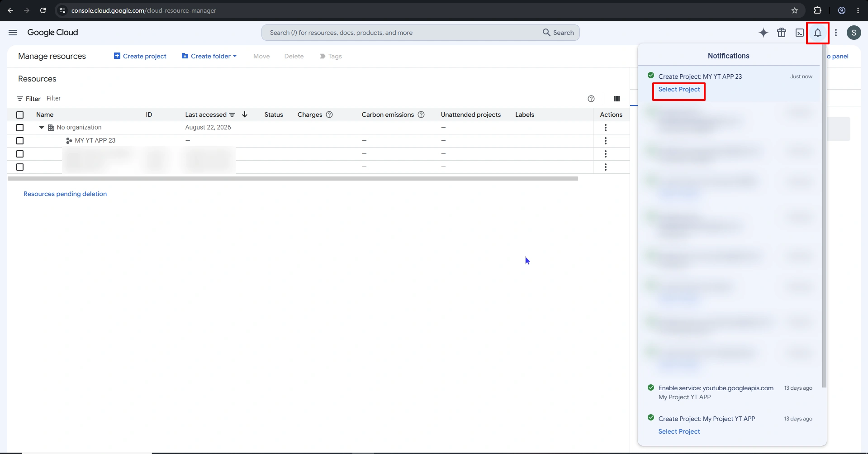Open browser extensions puzzle icon
Viewport: 868px width, 454px height.
[x=817, y=10]
